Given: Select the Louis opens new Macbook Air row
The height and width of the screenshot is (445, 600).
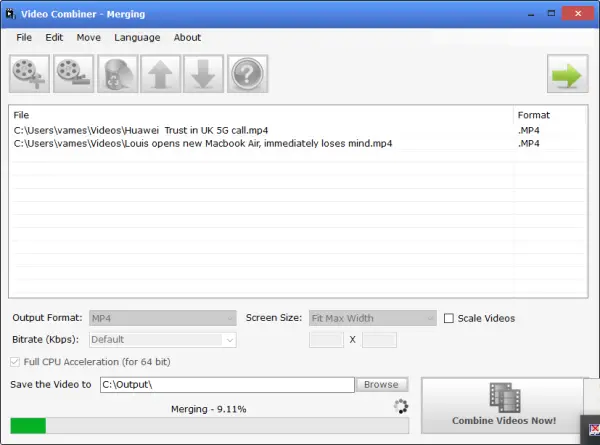Looking at the screenshot, I should pos(298,143).
